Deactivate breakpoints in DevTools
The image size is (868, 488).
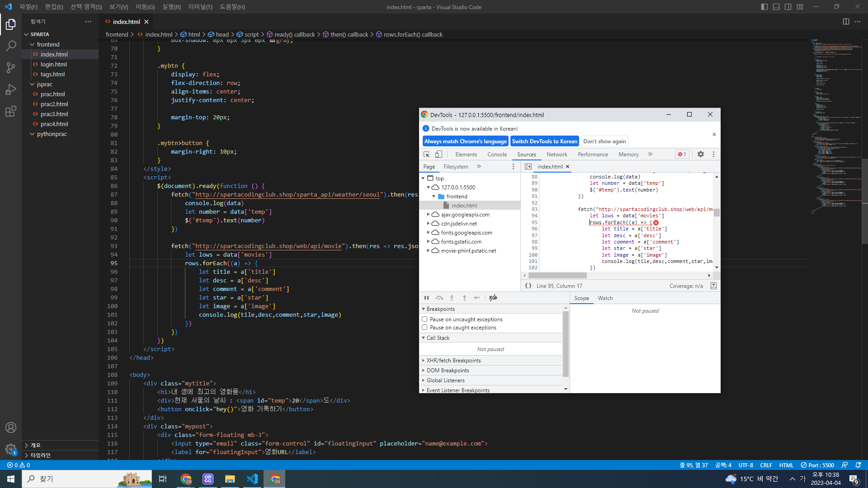click(x=493, y=298)
